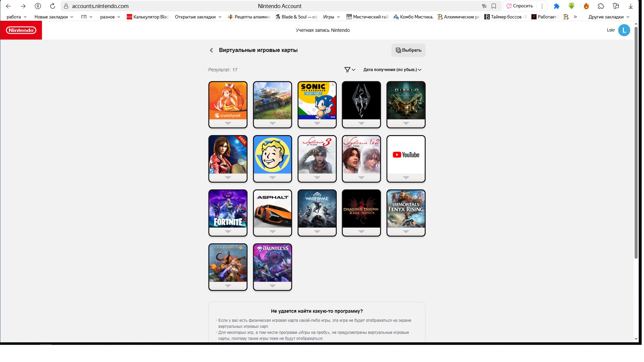Expand the arrow under Crunchyroll card

tap(228, 123)
